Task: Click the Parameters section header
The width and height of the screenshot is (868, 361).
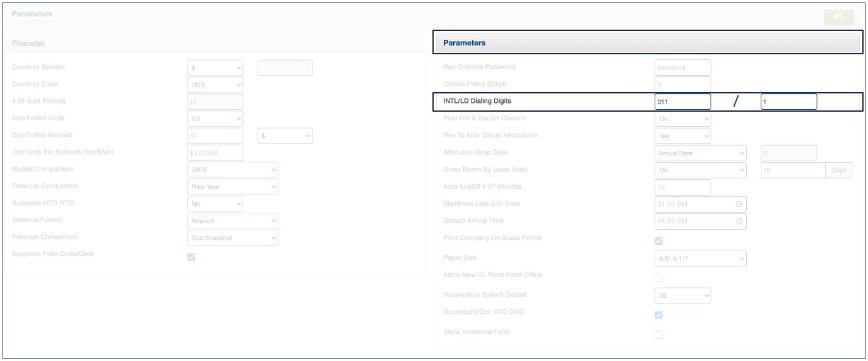Action: click(x=648, y=43)
